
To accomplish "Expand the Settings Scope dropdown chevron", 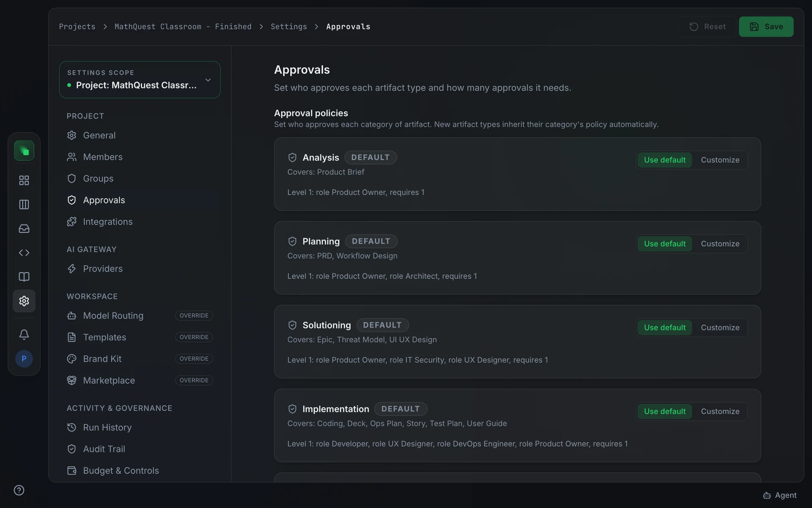I will click(x=208, y=80).
